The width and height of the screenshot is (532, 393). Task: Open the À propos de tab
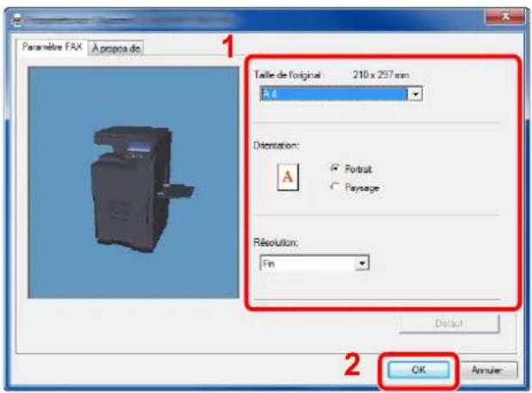point(115,48)
